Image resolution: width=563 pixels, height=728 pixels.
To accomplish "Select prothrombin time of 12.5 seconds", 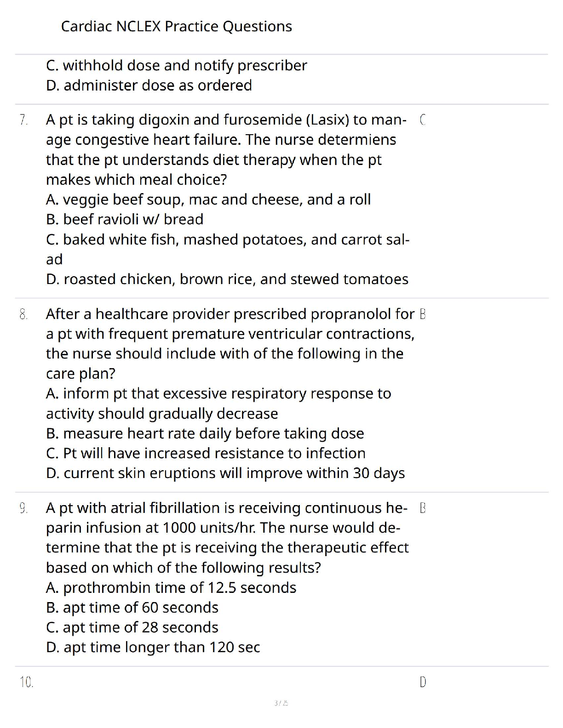I will tap(171, 588).
